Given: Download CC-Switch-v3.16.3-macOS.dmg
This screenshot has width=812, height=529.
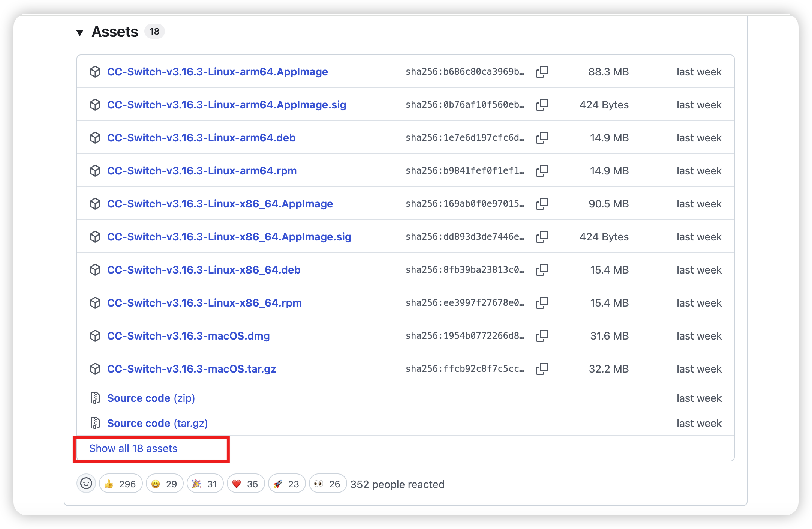Looking at the screenshot, I should point(188,336).
